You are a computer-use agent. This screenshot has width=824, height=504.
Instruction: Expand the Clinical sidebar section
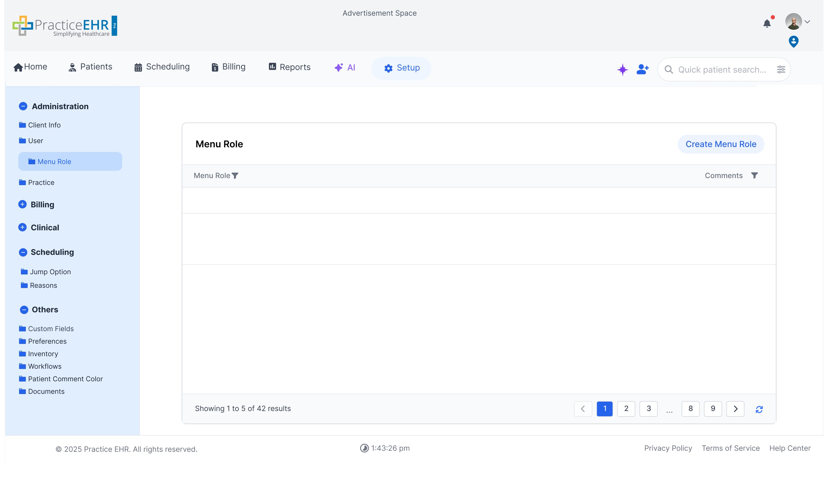[x=22, y=227]
